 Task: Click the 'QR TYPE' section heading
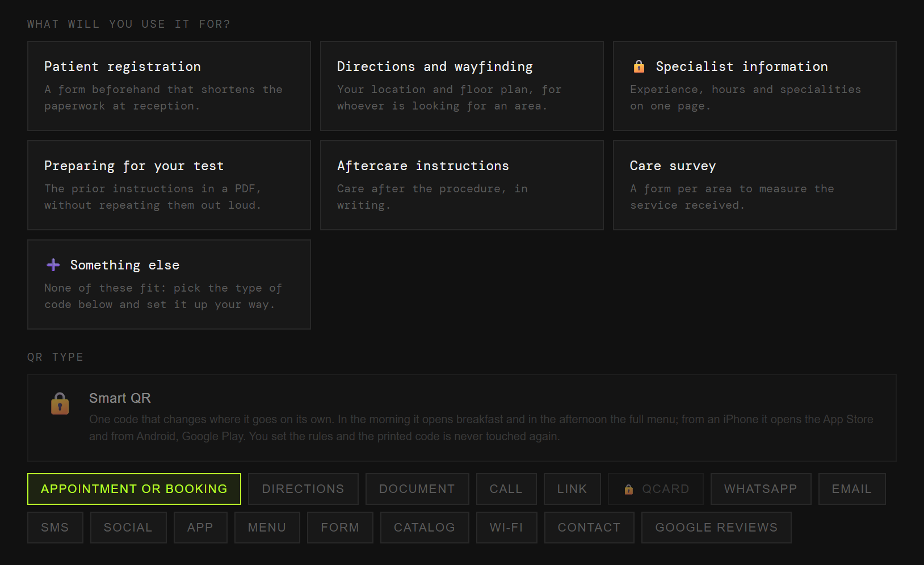[x=55, y=357]
